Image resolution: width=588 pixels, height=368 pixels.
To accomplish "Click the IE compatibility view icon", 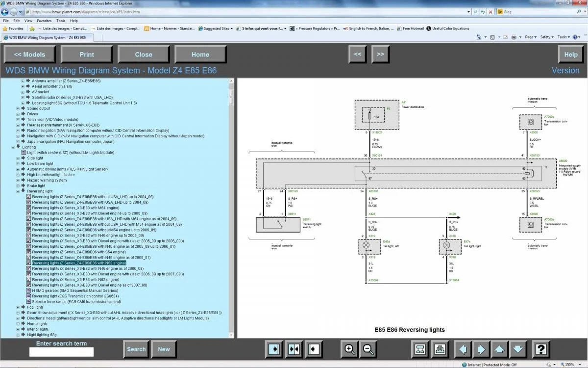I will (475, 11).
